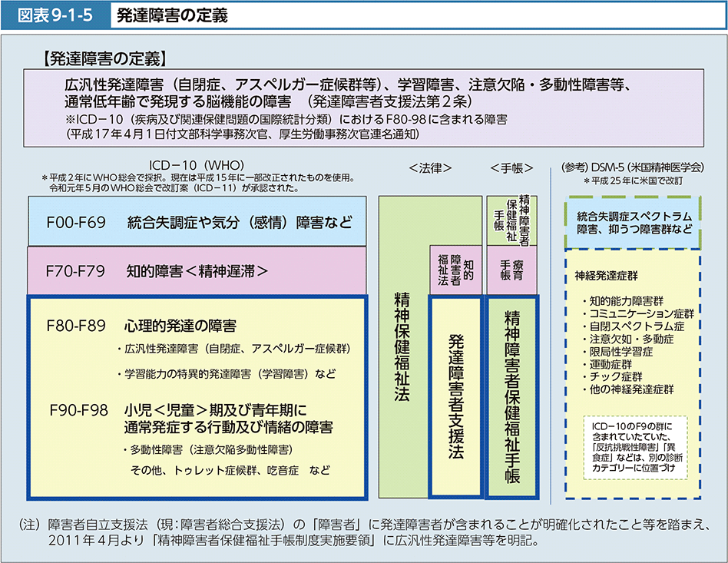
Task: Click the 【発達障害の定義】 section heading
Action: pos(106,58)
